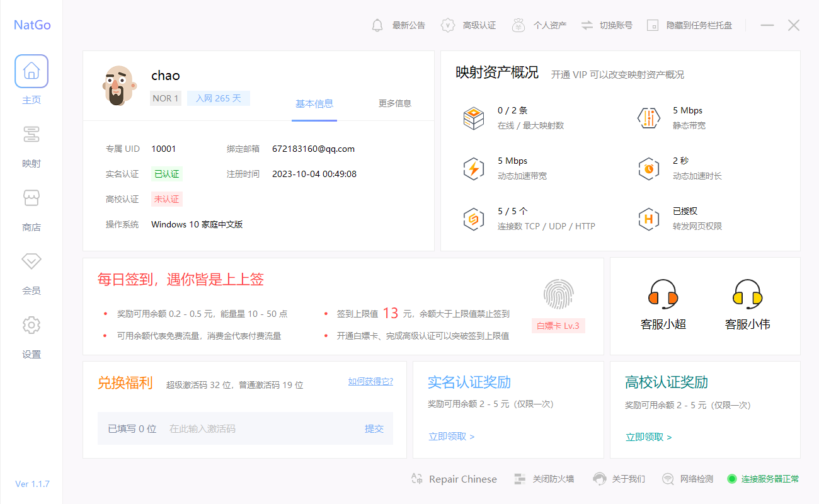Click Repair Chinese at the bottom
The image size is (819, 504).
coord(454,479)
